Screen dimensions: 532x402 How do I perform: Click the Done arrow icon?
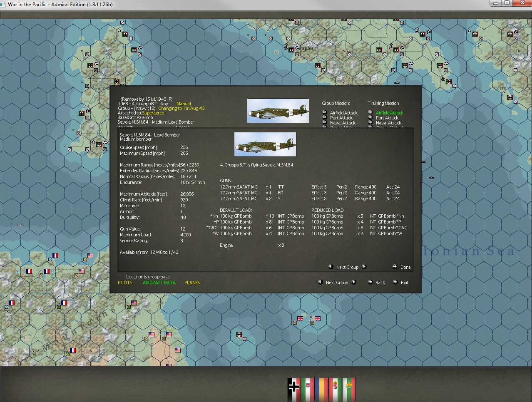[x=395, y=267]
